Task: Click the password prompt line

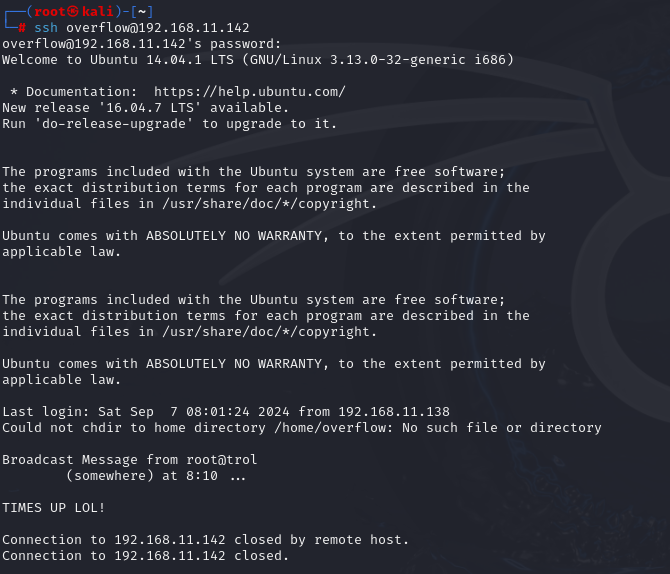Action: [142, 43]
